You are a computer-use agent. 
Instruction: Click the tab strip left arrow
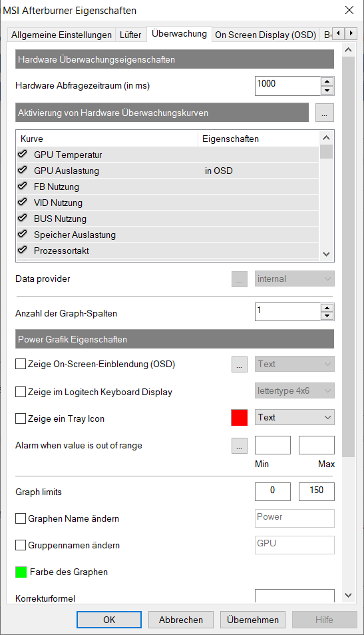(339, 33)
